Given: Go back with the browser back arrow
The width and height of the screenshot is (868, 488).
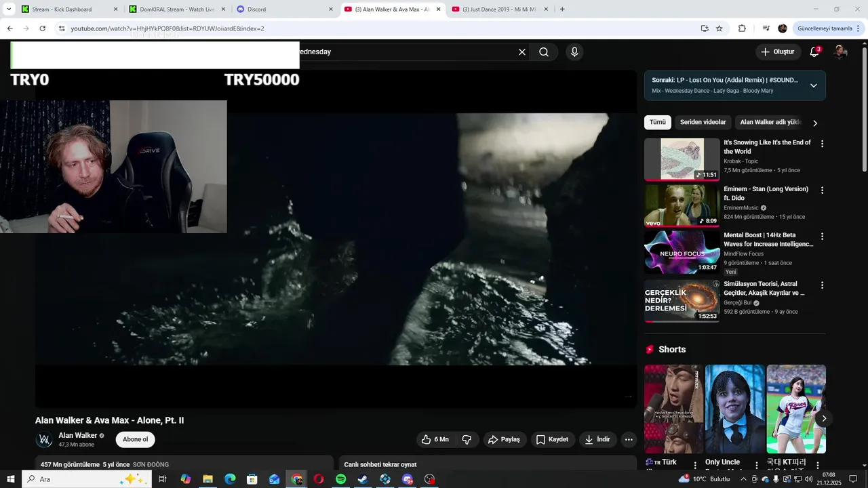Looking at the screenshot, I should click(10, 28).
